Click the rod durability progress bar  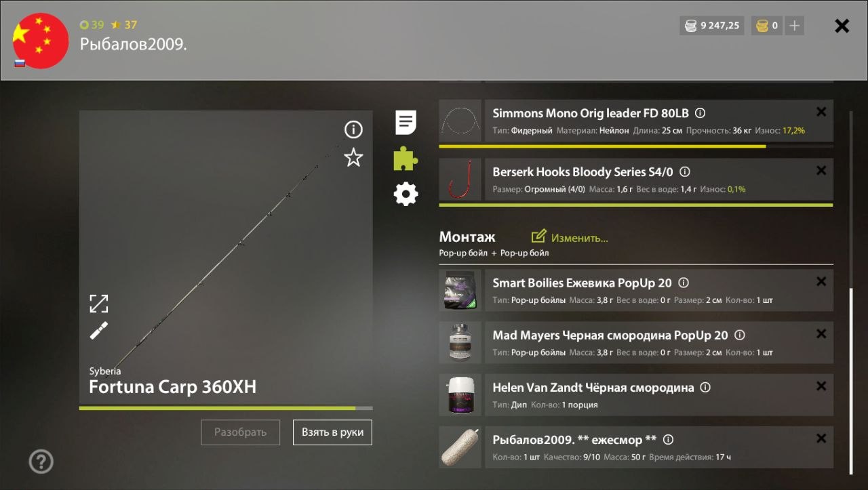point(226,408)
